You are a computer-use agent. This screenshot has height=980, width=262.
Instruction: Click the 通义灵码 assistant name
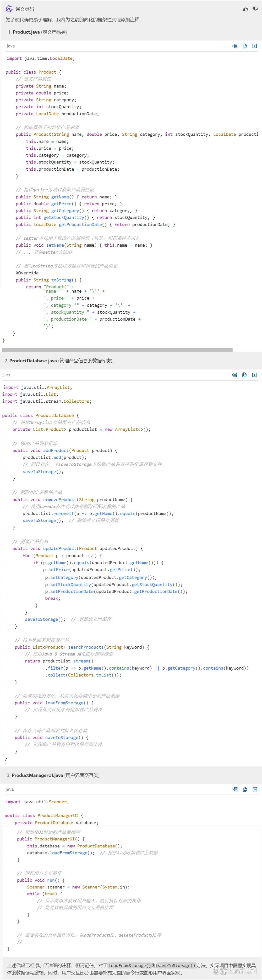tap(25, 9)
